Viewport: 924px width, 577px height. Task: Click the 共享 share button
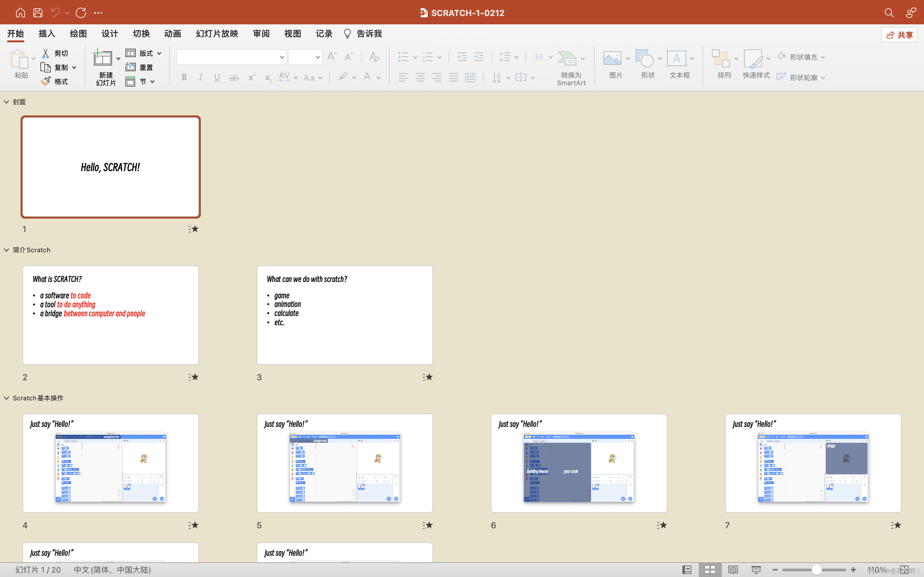click(x=899, y=35)
